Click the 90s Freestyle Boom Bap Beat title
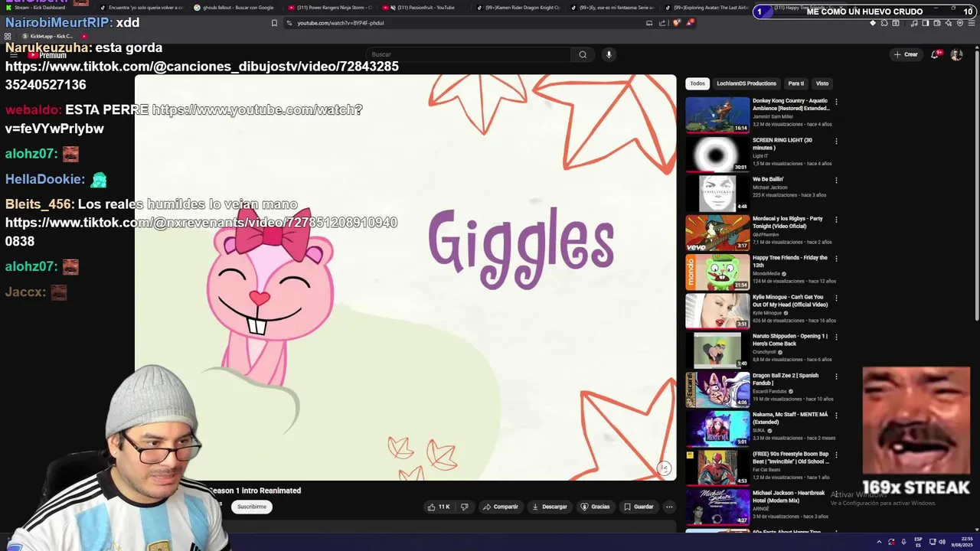This screenshot has height=551, width=980. pyautogui.click(x=790, y=458)
